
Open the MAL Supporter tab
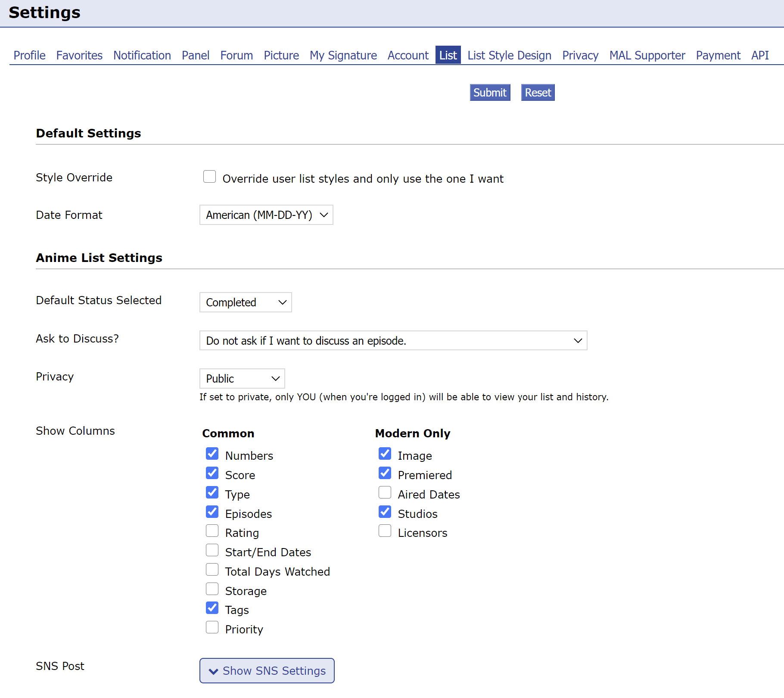coord(647,56)
